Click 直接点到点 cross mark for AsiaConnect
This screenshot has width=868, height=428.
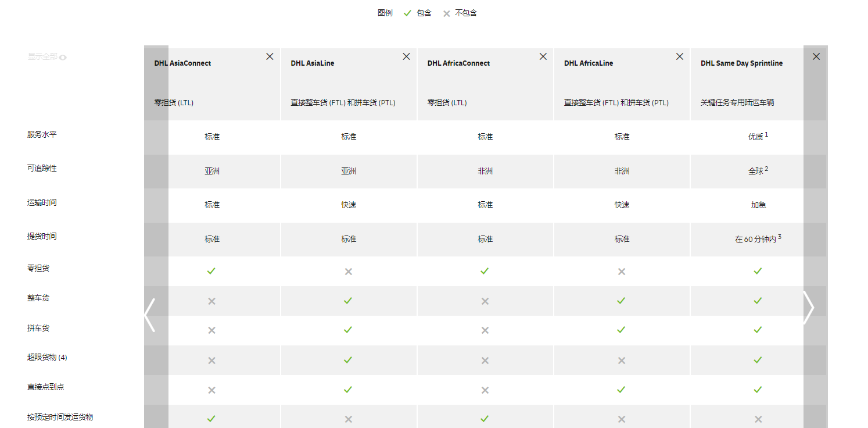coord(211,390)
